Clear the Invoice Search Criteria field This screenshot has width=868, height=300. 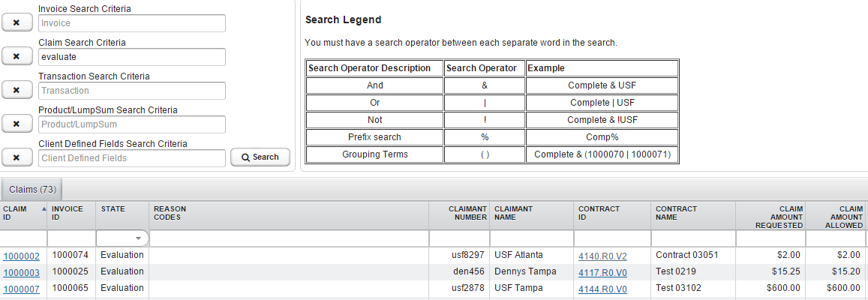(17, 23)
